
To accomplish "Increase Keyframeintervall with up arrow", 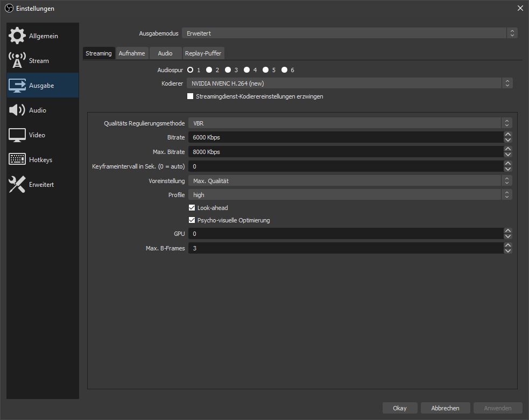I will (x=508, y=163).
